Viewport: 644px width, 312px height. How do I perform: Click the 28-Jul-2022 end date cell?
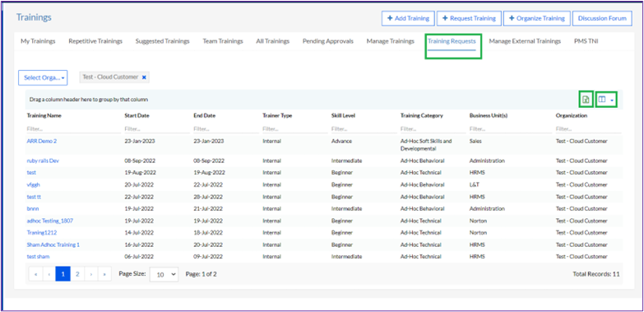coord(208,197)
